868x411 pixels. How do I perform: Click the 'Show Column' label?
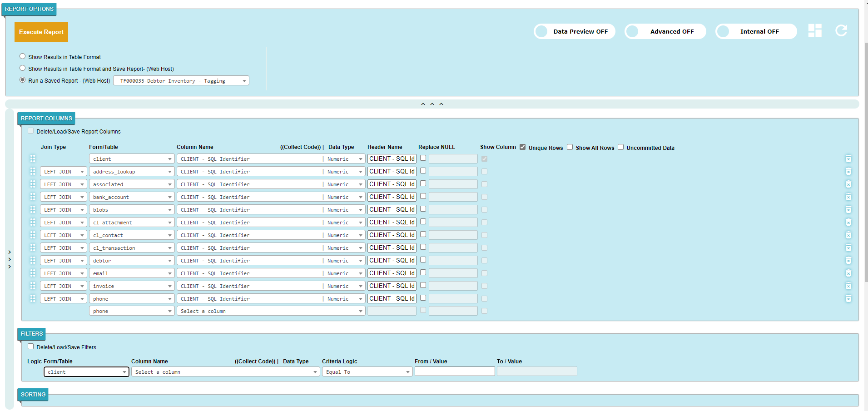pyautogui.click(x=498, y=147)
